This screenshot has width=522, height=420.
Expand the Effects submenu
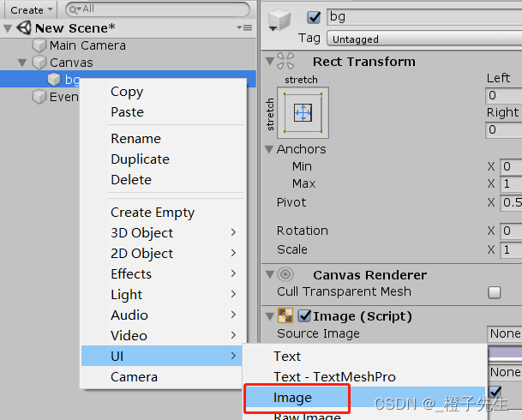tap(161, 274)
